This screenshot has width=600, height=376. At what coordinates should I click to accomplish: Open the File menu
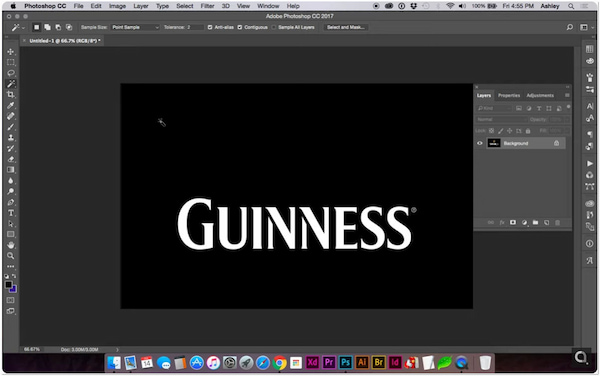(x=78, y=6)
